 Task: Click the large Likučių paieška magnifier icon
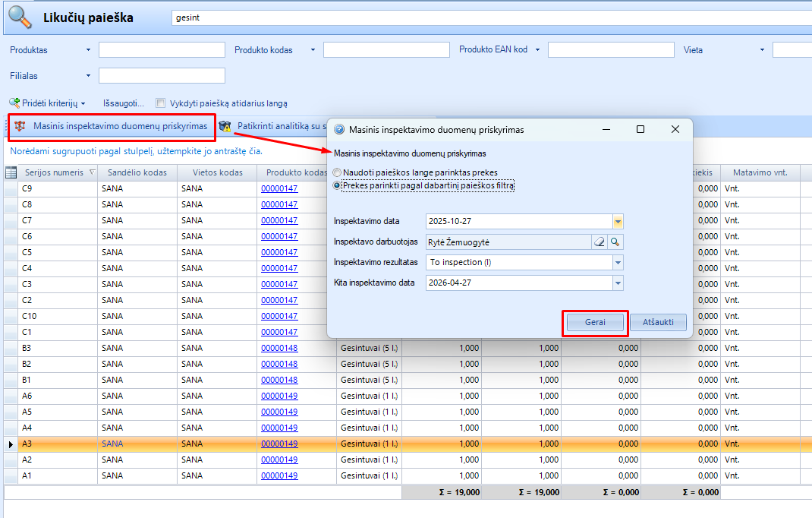[20, 17]
